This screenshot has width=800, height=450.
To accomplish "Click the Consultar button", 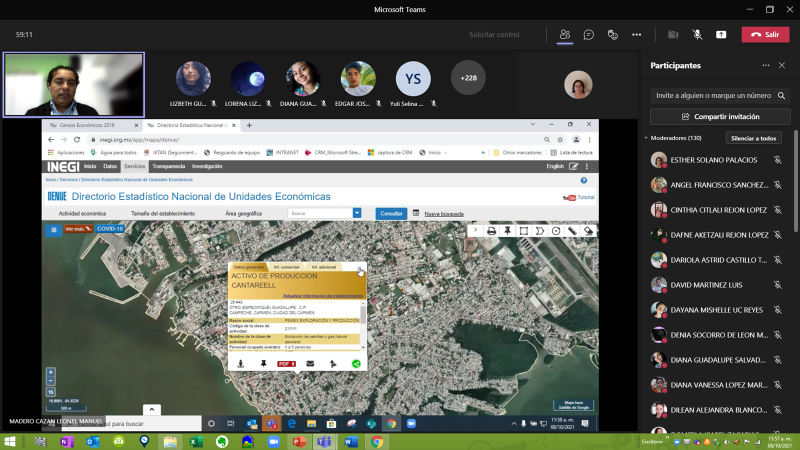I will (x=391, y=214).
